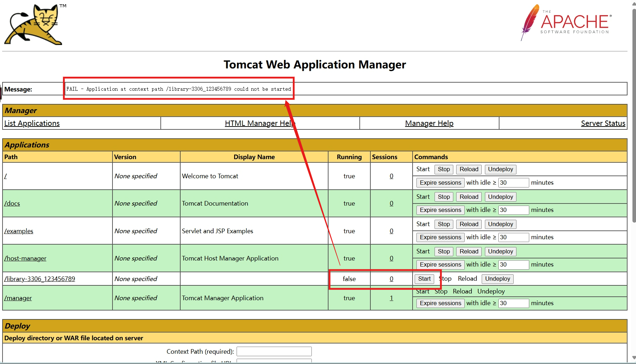Screen dimensions: 636x364
Task: Click the false running status cell
Action: tap(349, 279)
